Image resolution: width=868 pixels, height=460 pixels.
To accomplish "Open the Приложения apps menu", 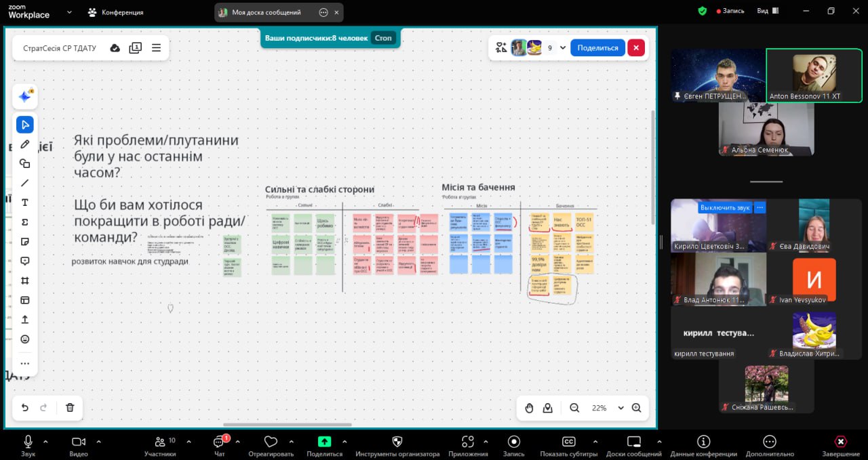I will (468, 446).
